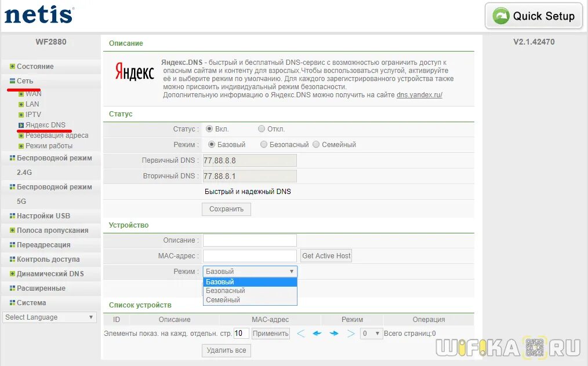
Task: Select Откл. status radio button
Action: pos(262,129)
